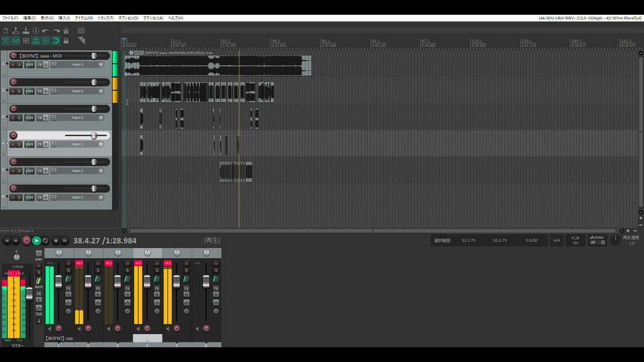This screenshot has height=362, width=644.
Task: Click mixer channel 1 pan knob
Action: click(x=59, y=253)
